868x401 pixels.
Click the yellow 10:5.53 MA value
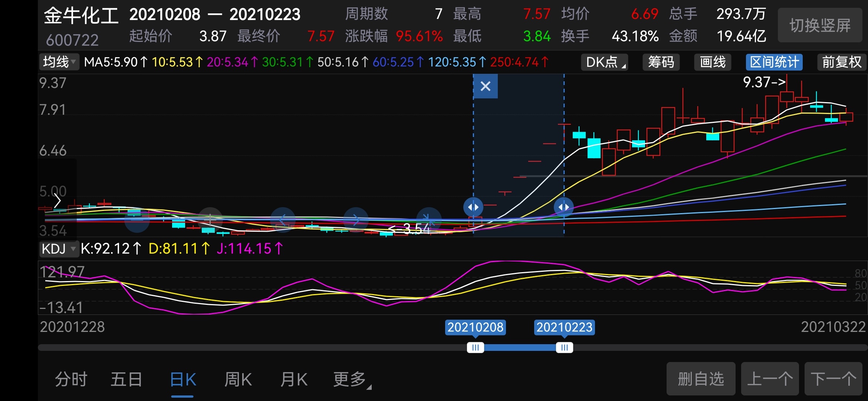[177, 62]
